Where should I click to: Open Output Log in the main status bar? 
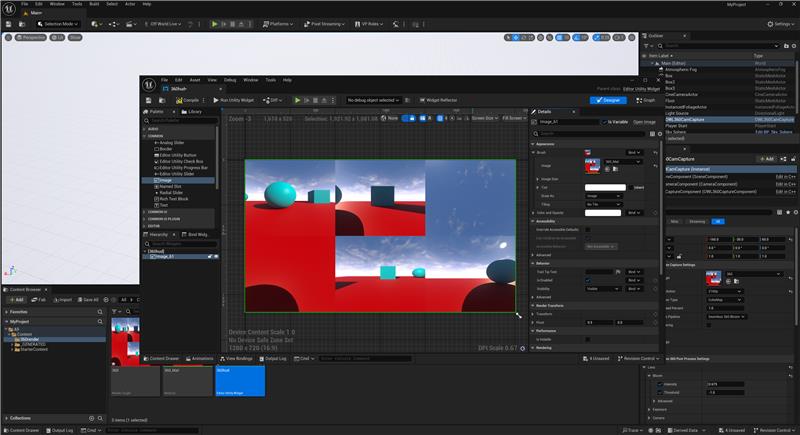[60, 430]
